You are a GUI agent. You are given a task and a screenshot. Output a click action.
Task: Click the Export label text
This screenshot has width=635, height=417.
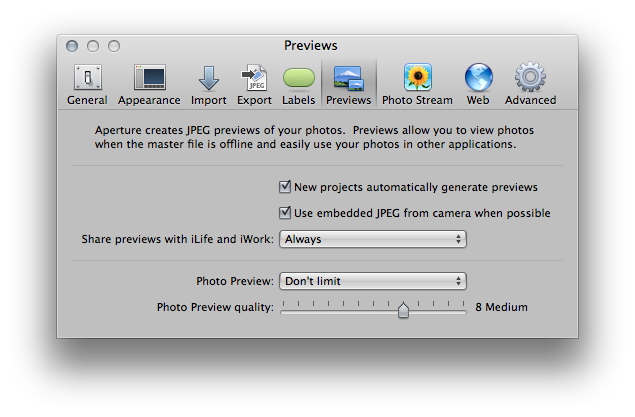pyautogui.click(x=254, y=100)
